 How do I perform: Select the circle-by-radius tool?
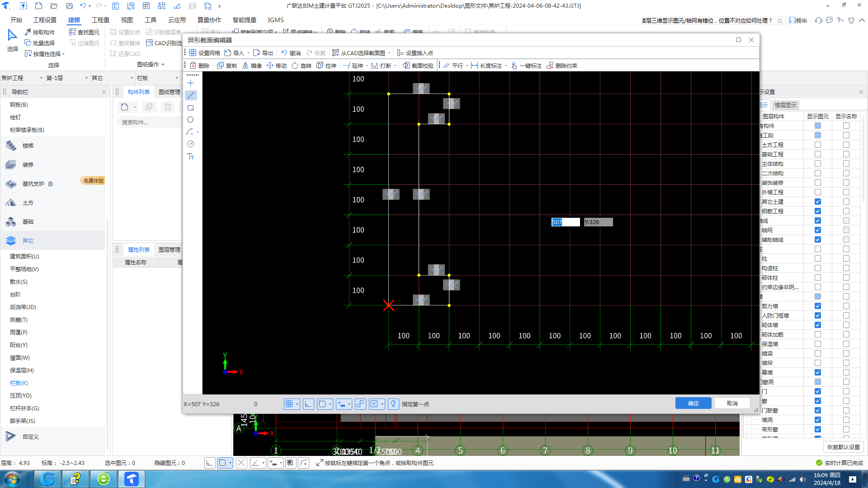[191, 144]
